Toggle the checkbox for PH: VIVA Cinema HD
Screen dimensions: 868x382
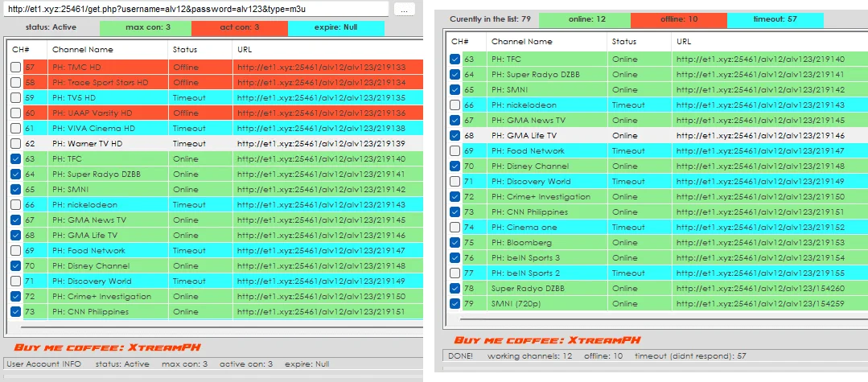pyautogui.click(x=16, y=128)
